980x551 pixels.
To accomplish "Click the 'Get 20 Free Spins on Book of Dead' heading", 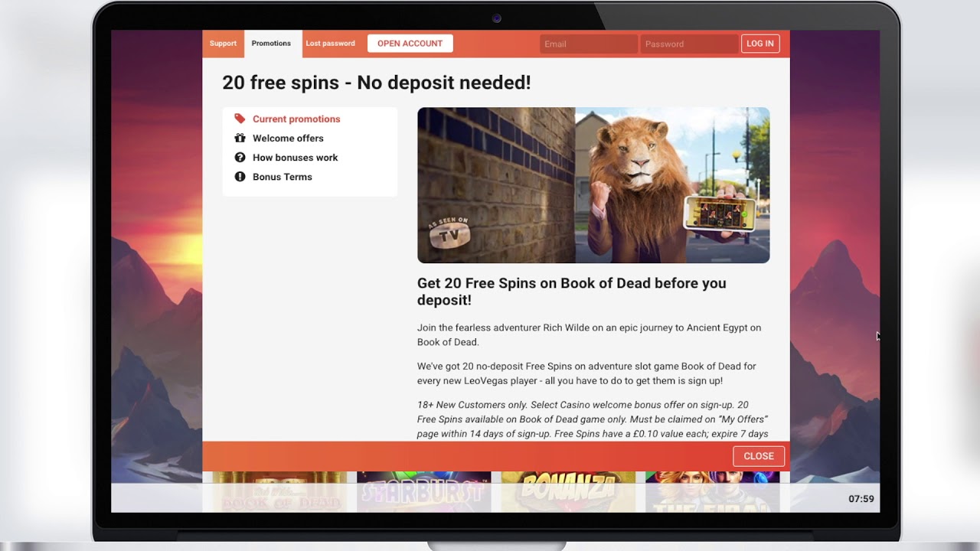I will (x=572, y=292).
